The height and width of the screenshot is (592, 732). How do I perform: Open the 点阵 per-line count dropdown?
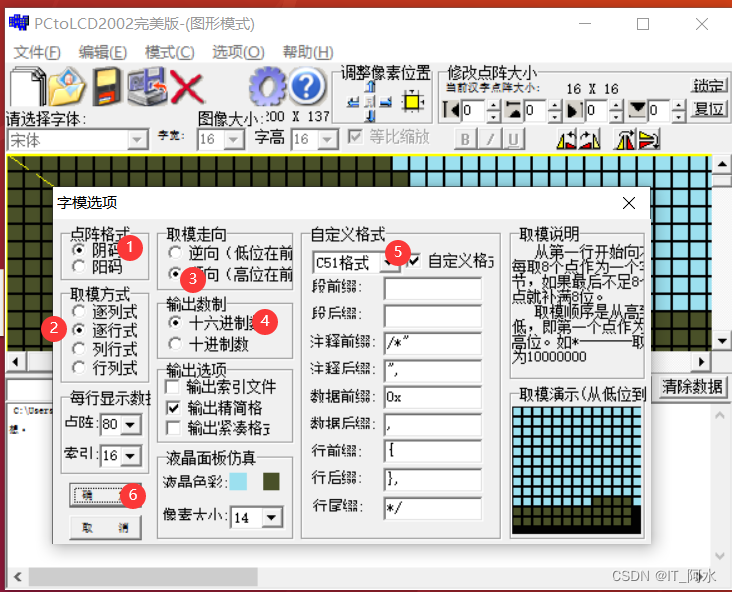131,424
